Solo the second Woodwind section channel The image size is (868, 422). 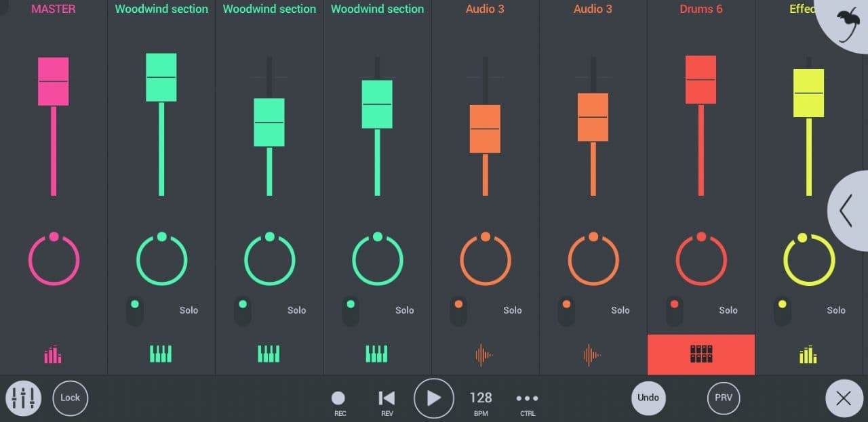[297, 310]
